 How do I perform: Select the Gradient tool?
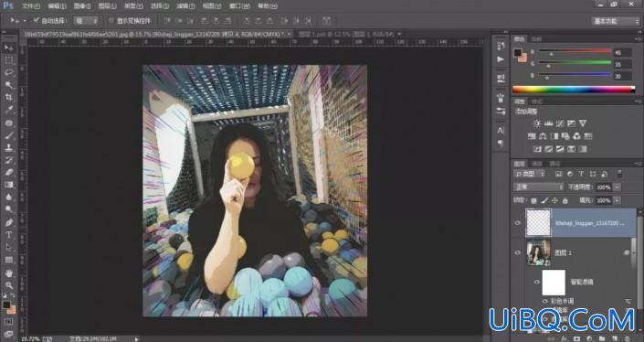(8, 185)
